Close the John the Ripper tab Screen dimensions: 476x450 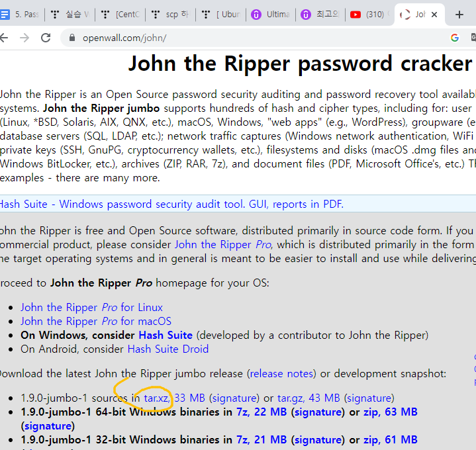click(434, 15)
